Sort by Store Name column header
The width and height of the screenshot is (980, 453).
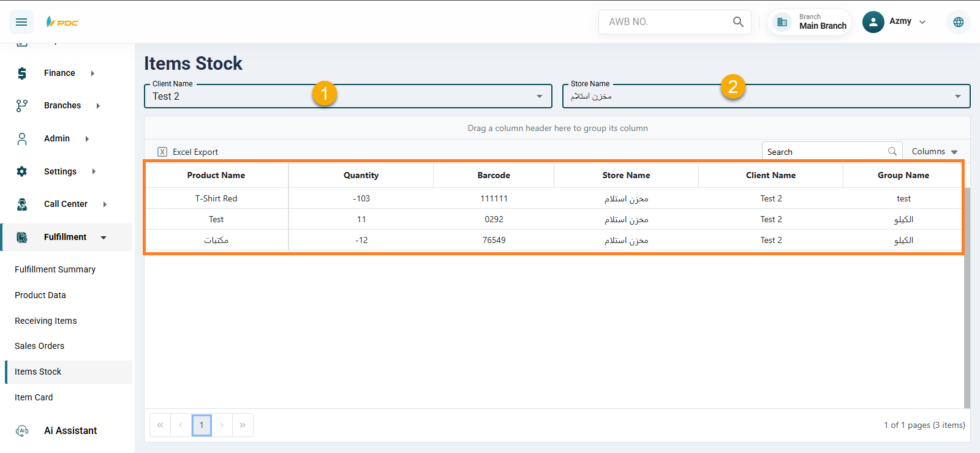pyautogui.click(x=626, y=175)
